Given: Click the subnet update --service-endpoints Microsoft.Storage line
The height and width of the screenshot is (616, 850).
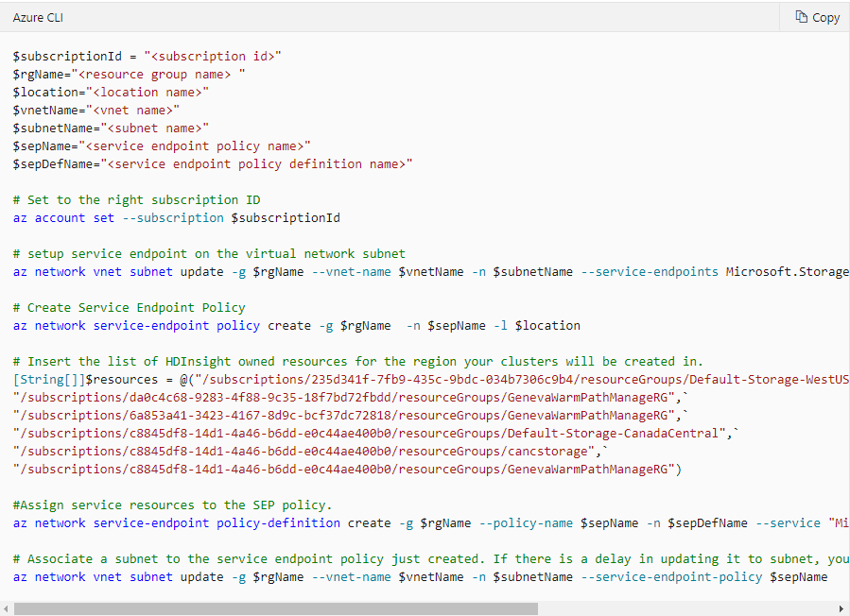Looking at the screenshot, I should (431, 271).
